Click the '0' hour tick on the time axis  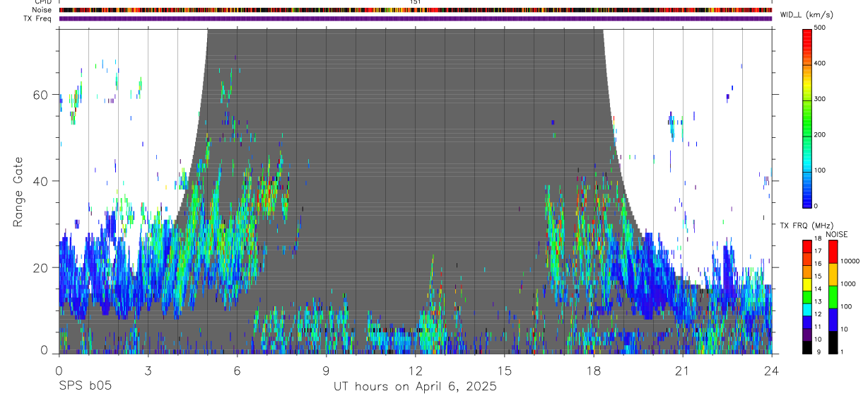[59, 370]
